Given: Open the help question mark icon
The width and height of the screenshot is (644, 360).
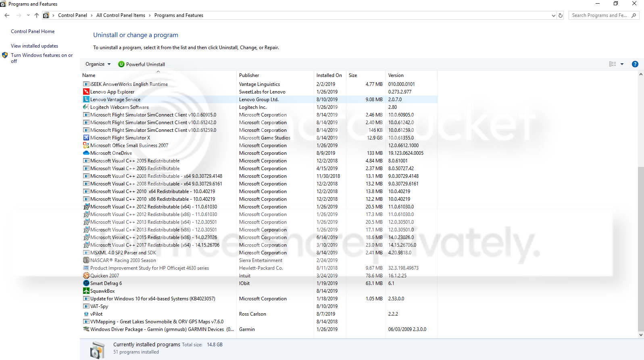Looking at the screenshot, I should (x=635, y=64).
